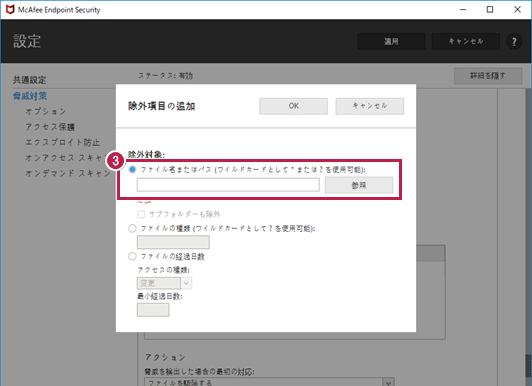Click キャンセル in the dark settings header
The width and height of the screenshot is (532, 386).
(x=466, y=41)
